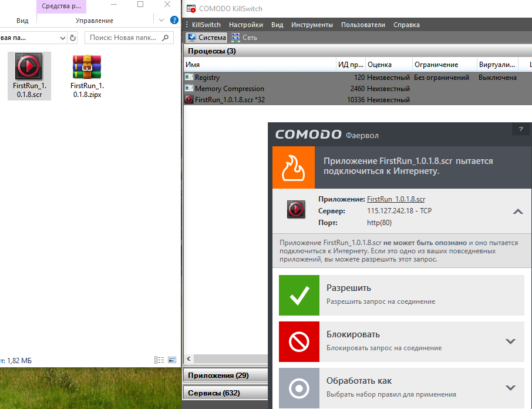Sort processes by Имя column
This screenshot has height=409, width=532.
click(x=260, y=65)
